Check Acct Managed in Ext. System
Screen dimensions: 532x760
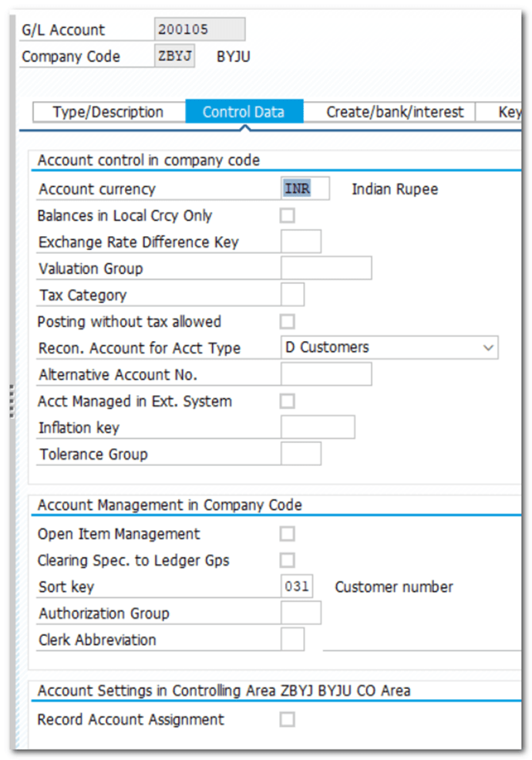coord(287,401)
